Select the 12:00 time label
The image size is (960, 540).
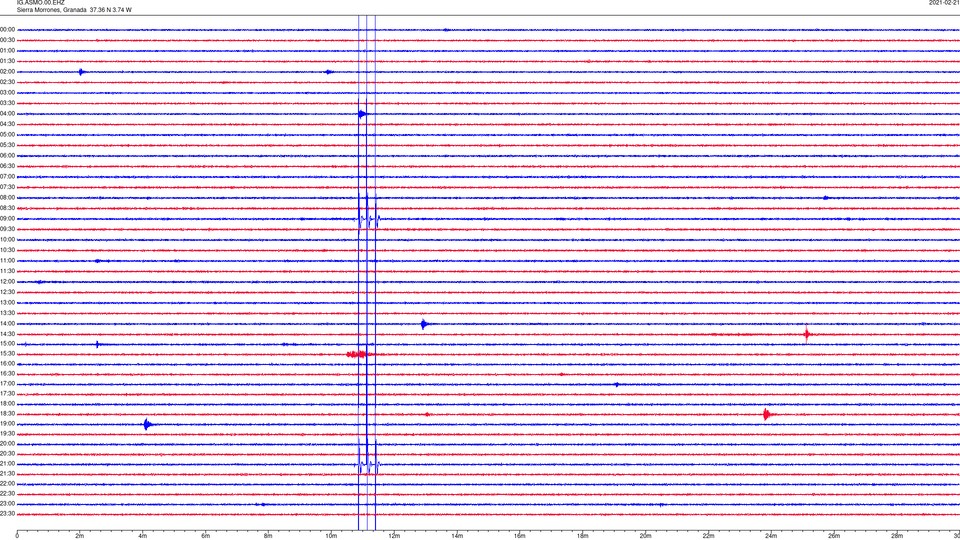7,282
